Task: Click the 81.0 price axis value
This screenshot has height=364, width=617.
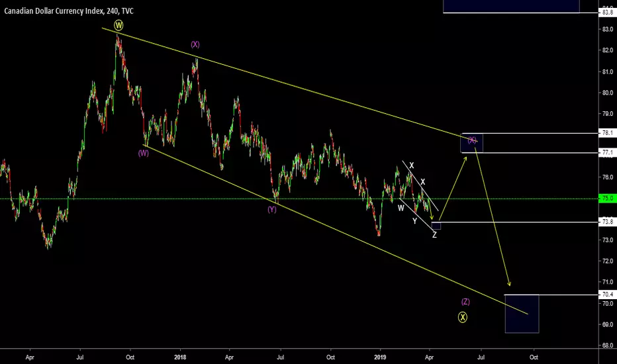Action: click(607, 72)
